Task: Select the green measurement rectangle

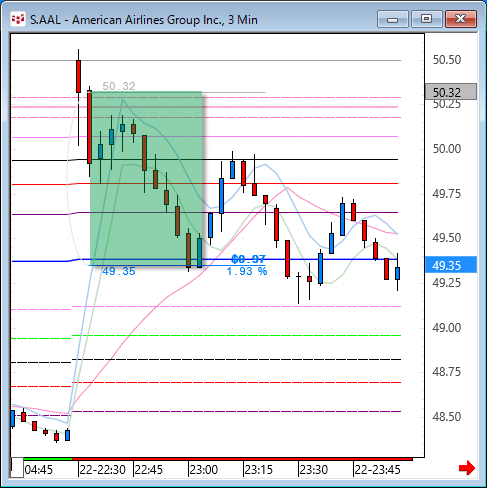Action: click(x=146, y=178)
